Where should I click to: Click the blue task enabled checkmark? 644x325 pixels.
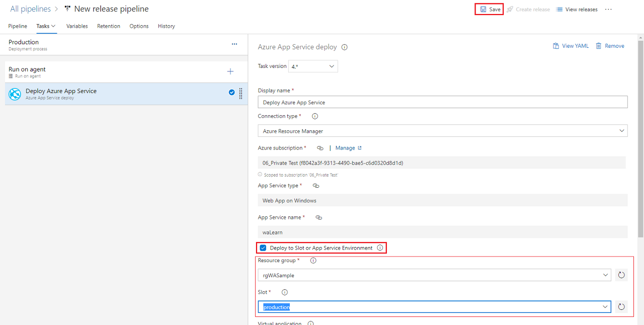pos(231,93)
